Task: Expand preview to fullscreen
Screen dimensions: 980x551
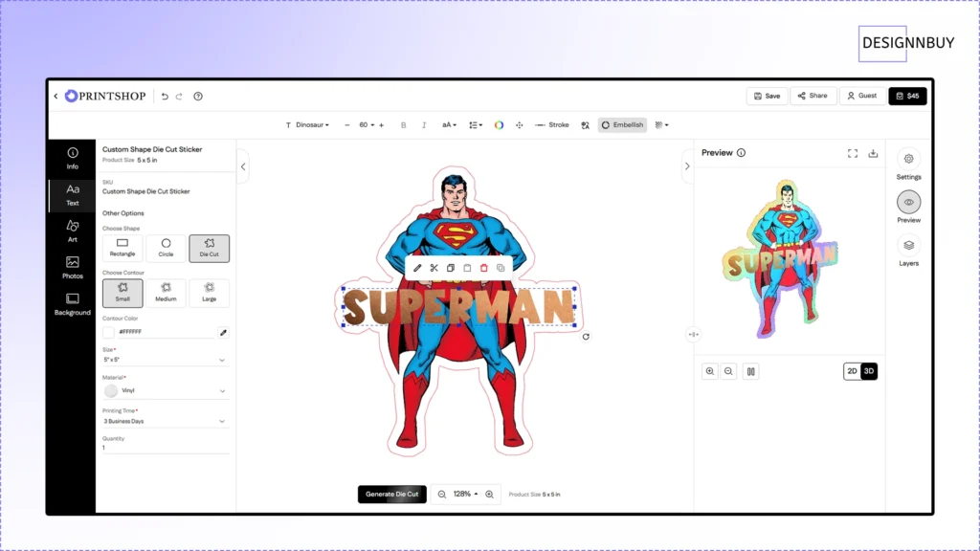Action: (853, 153)
